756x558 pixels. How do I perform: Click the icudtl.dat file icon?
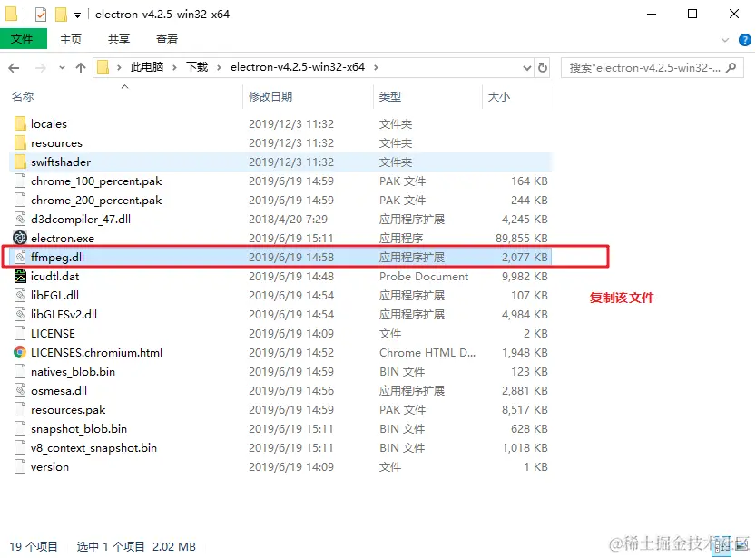(20, 276)
